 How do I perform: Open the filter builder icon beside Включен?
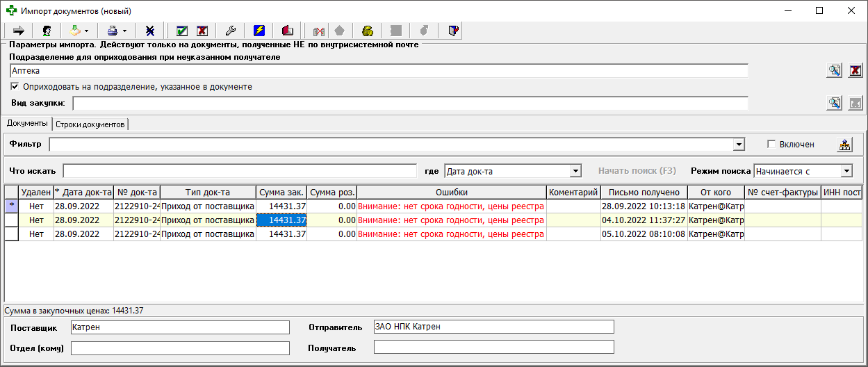[x=844, y=145]
